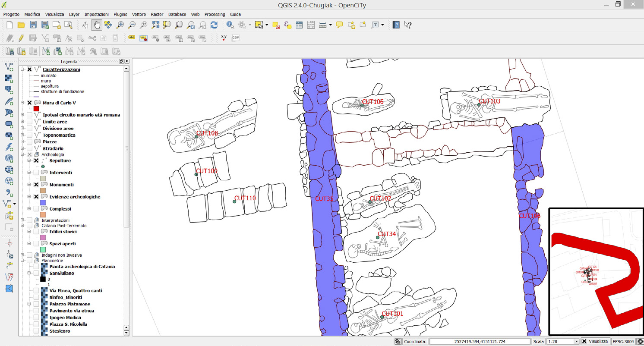
Task: Expand the Stradario layer node
Action: (x=22, y=148)
